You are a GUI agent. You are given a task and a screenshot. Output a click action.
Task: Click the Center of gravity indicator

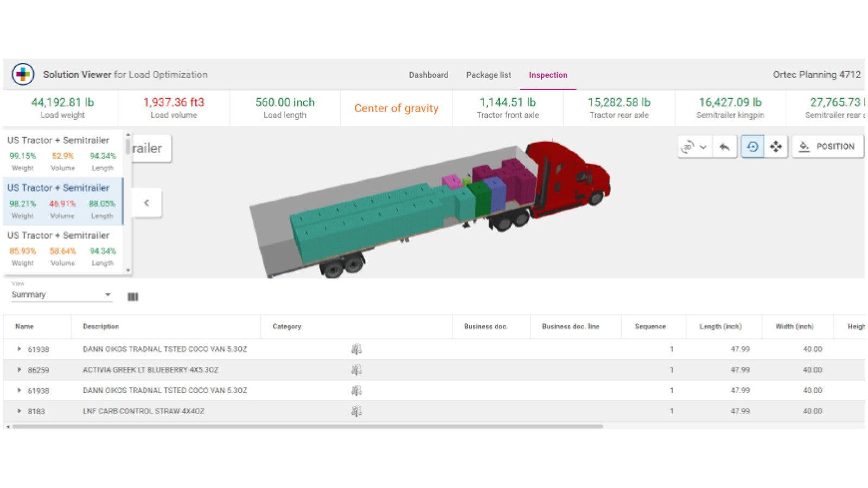[397, 108]
